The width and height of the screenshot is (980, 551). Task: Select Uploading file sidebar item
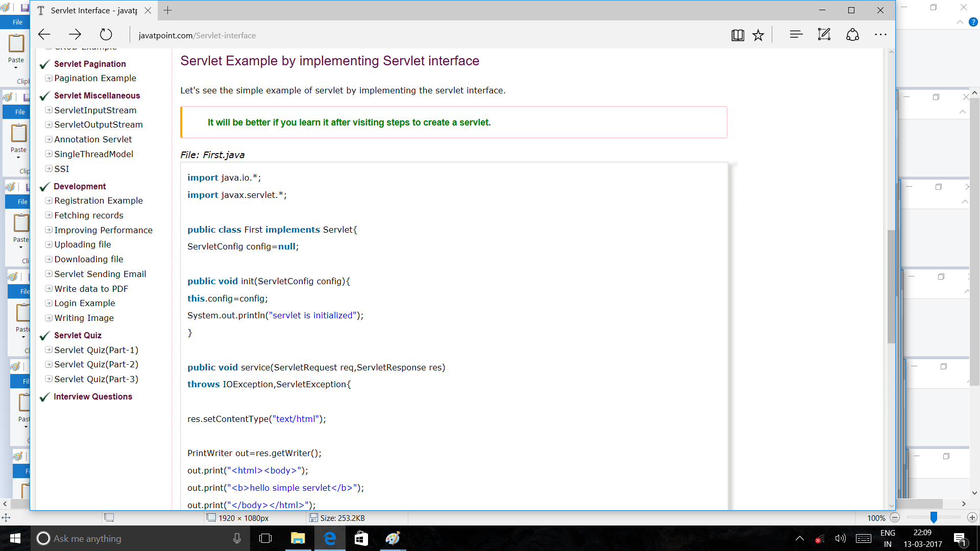83,244
